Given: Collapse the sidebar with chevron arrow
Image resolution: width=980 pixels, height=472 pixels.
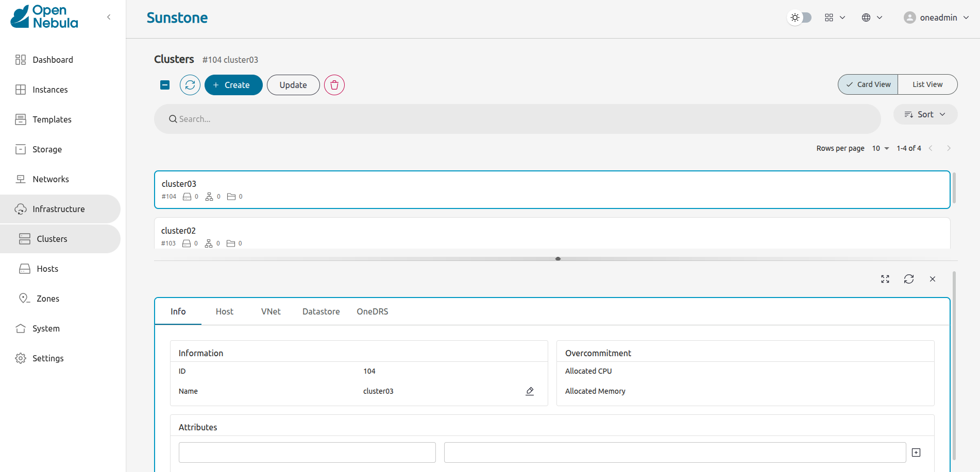Looking at the screenshot, I should click(x=109, y=17).
